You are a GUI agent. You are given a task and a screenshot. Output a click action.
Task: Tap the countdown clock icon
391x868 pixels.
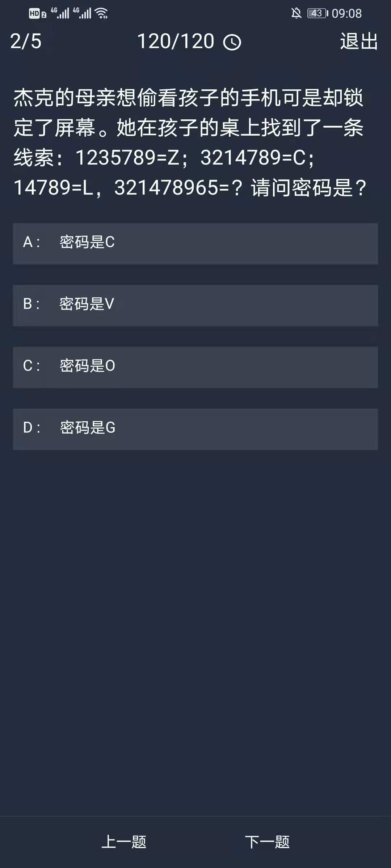click(x=232, y=42)
